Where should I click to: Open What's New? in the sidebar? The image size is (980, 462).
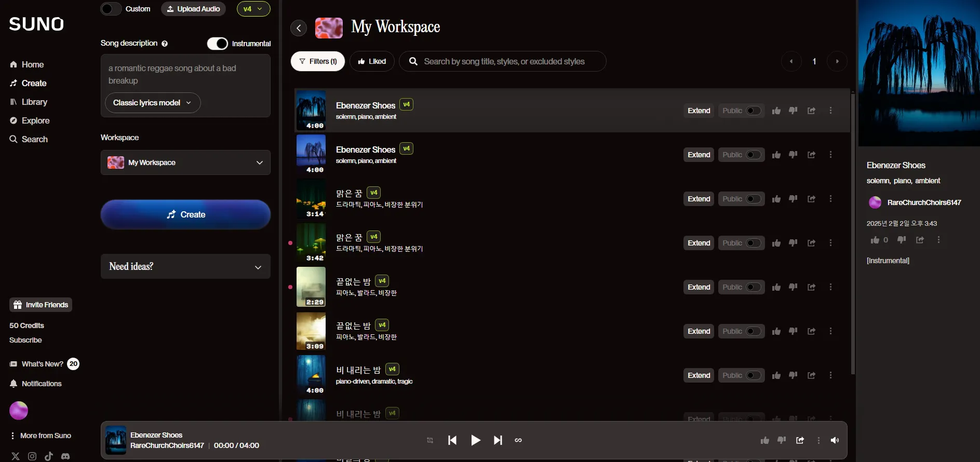click(44, 364)
